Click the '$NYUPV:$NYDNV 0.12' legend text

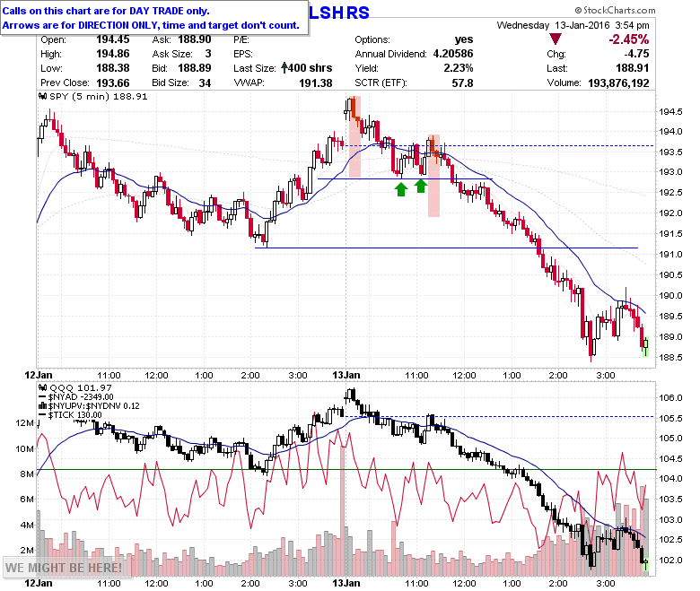click(93, 406)
